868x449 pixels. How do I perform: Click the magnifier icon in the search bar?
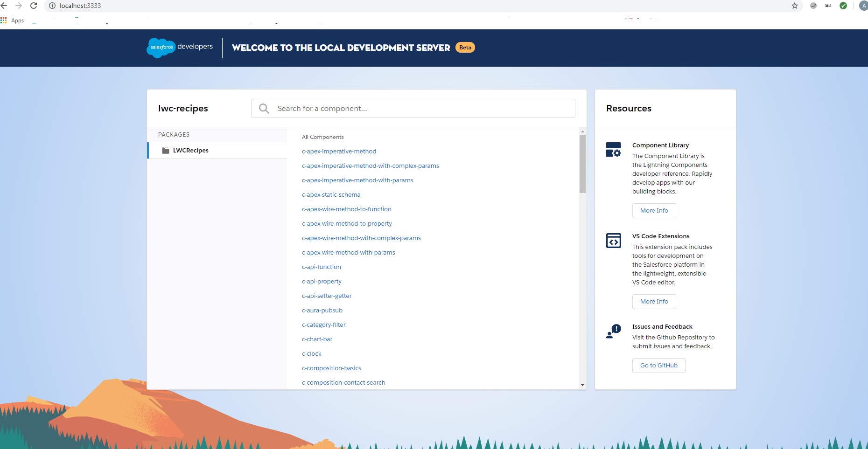point(264,108)
